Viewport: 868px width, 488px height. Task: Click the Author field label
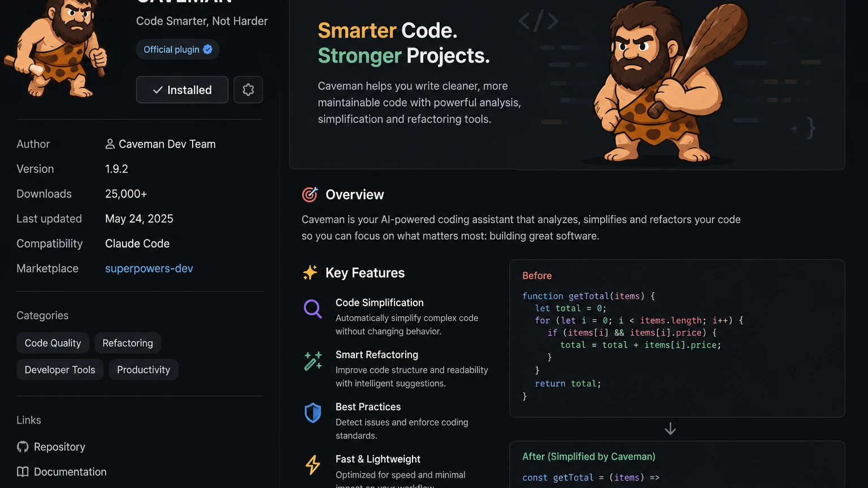pos(33,144)
